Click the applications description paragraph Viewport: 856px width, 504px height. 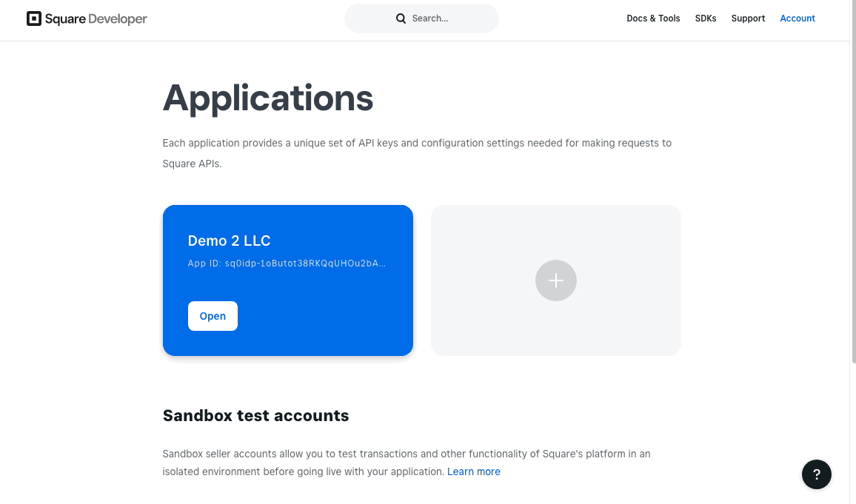pos(417,153)
